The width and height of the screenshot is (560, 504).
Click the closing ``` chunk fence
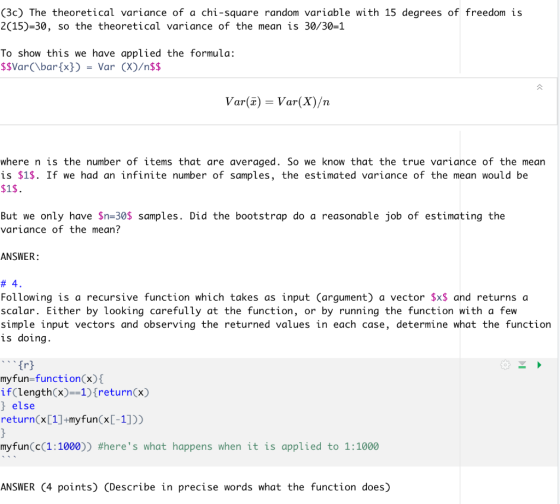click(x=8, y=458)
